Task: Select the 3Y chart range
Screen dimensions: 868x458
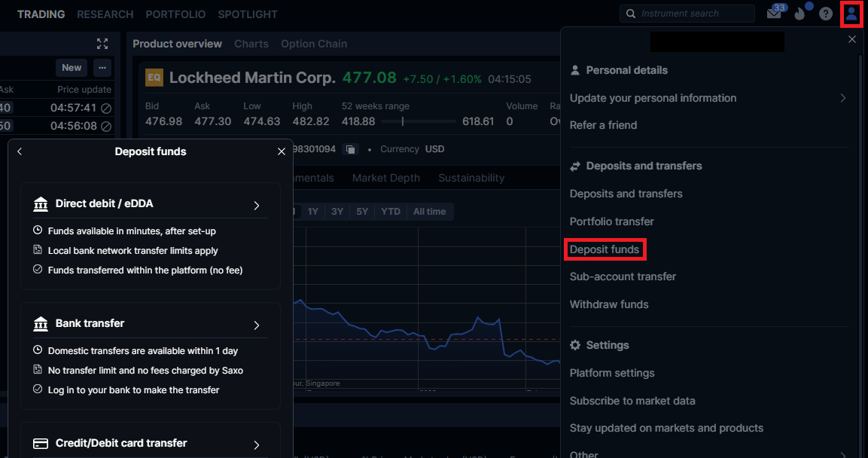Action: (337, 212)
